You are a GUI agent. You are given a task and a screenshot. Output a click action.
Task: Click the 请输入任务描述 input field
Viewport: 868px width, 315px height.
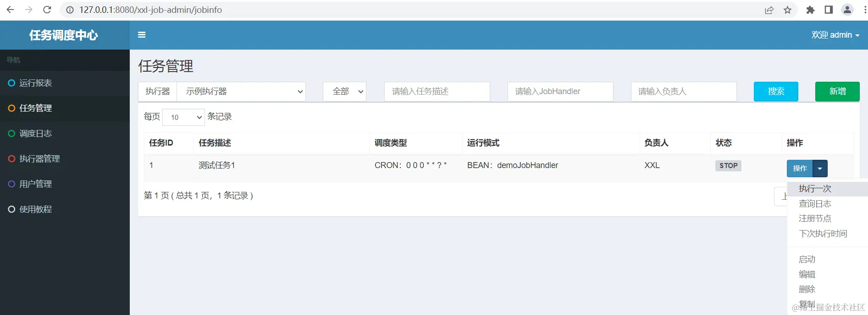[437, 91]
